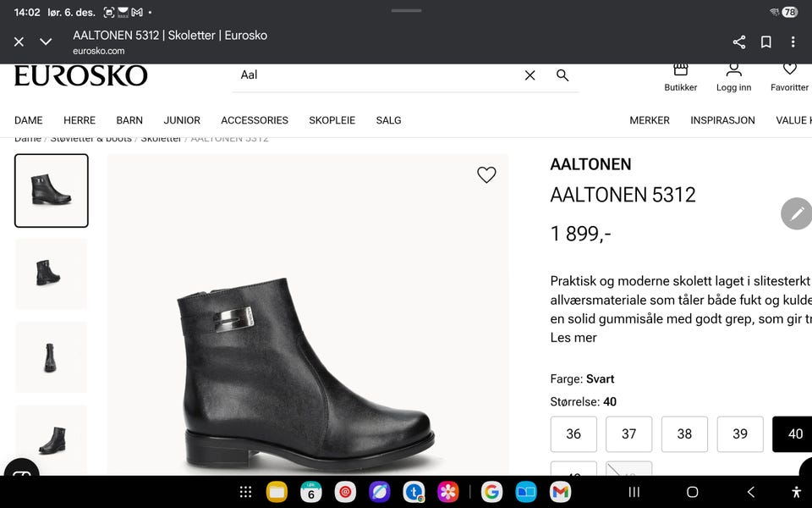Select size 38

684,433
